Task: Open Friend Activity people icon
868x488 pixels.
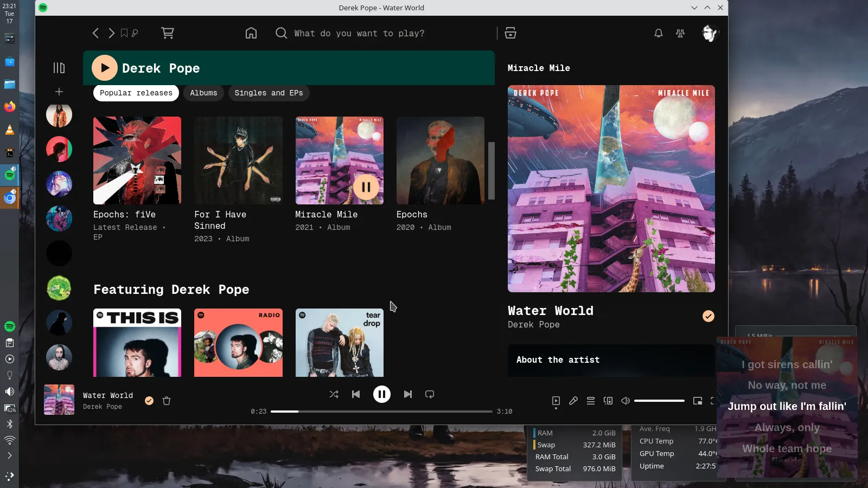Action: coord(680,33)
